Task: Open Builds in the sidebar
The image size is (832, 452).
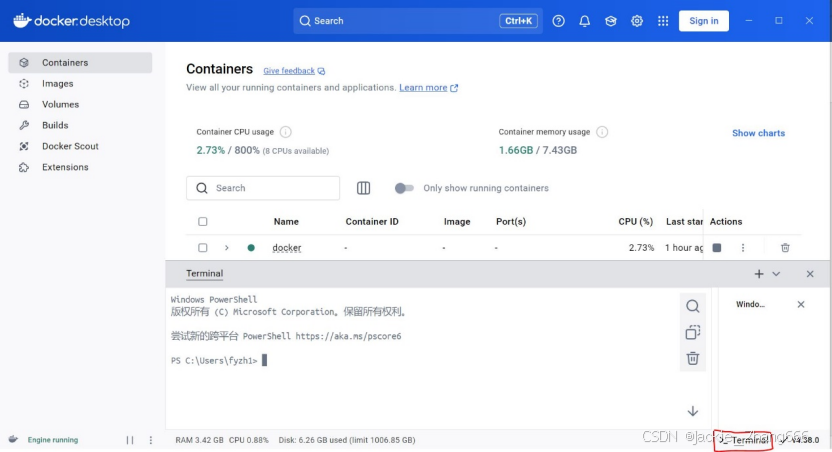Action: click(80, 125)
